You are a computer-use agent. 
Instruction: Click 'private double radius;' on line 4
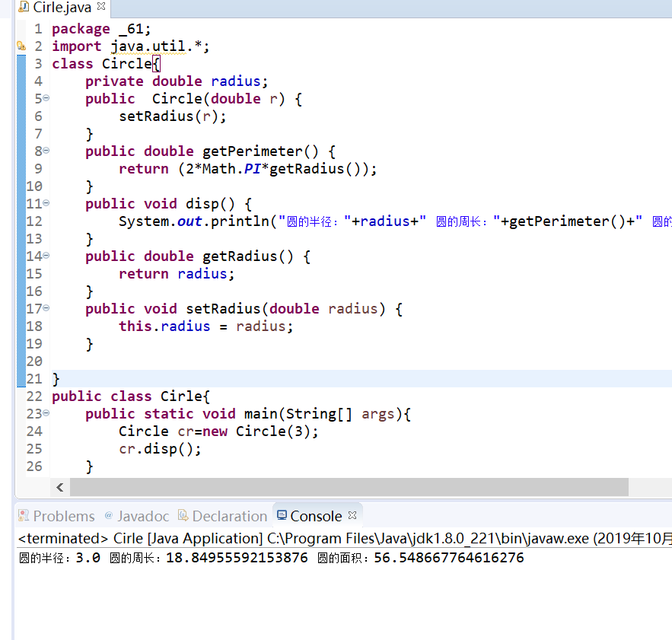[x=177, y=81]
